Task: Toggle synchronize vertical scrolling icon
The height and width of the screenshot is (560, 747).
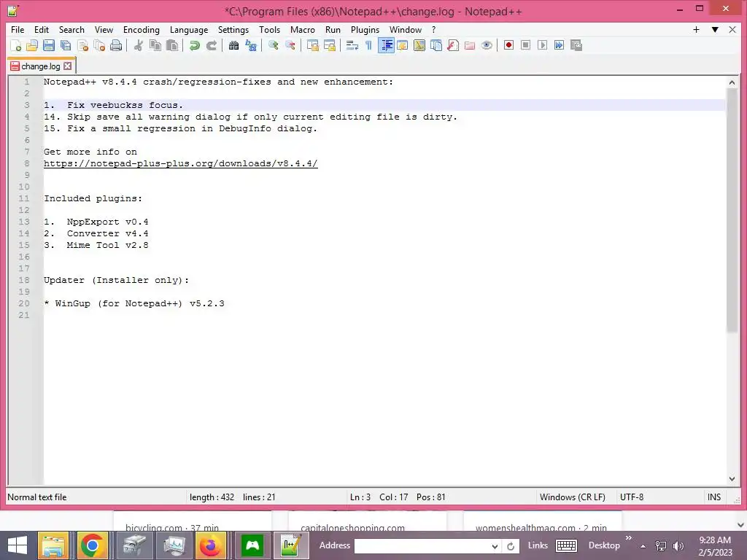Action: click(312, 45)
